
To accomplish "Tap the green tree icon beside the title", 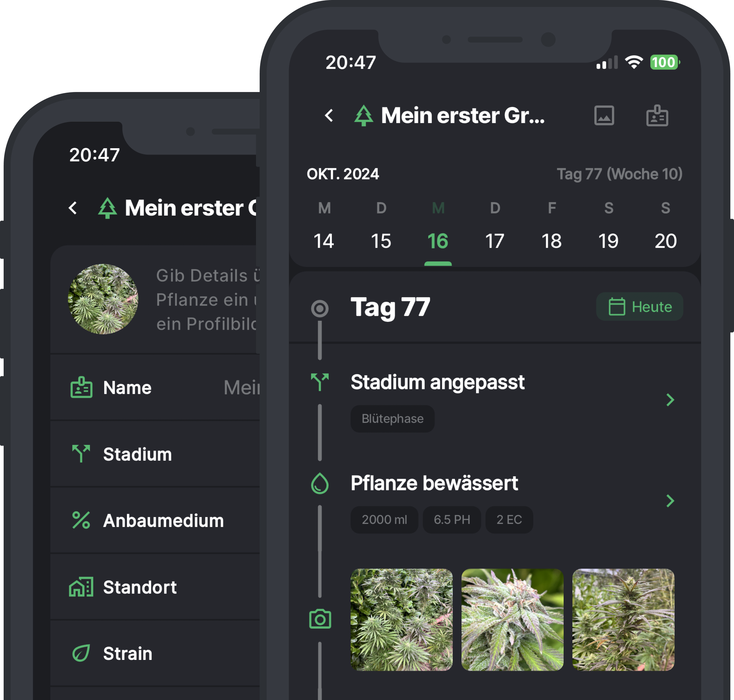I will coord(364,115).
